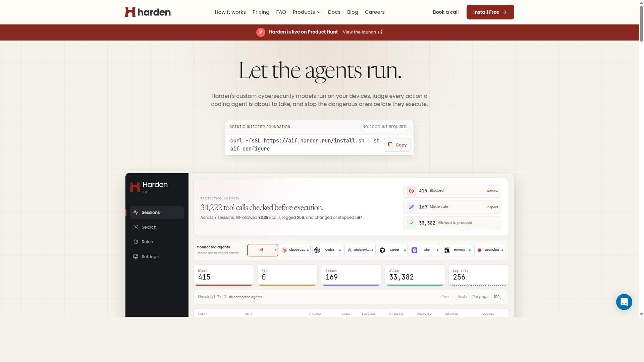
Task: Open the View the launch link
Action: pyautogui.click(x=363, y=32)
